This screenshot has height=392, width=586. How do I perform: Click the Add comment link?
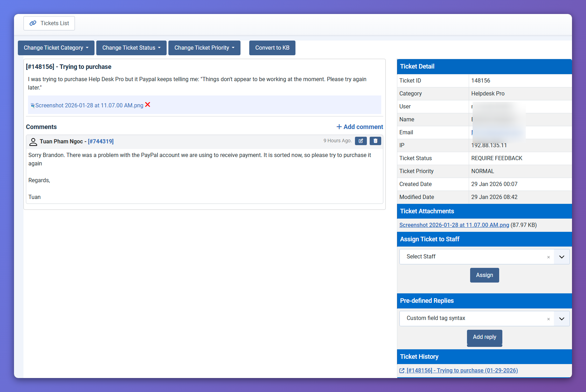tap(360, 127)
